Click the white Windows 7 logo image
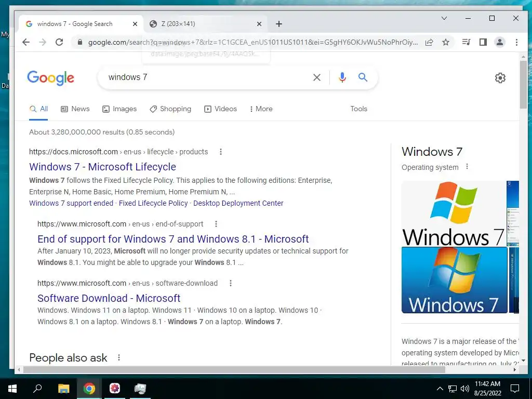 coord(454,214)
